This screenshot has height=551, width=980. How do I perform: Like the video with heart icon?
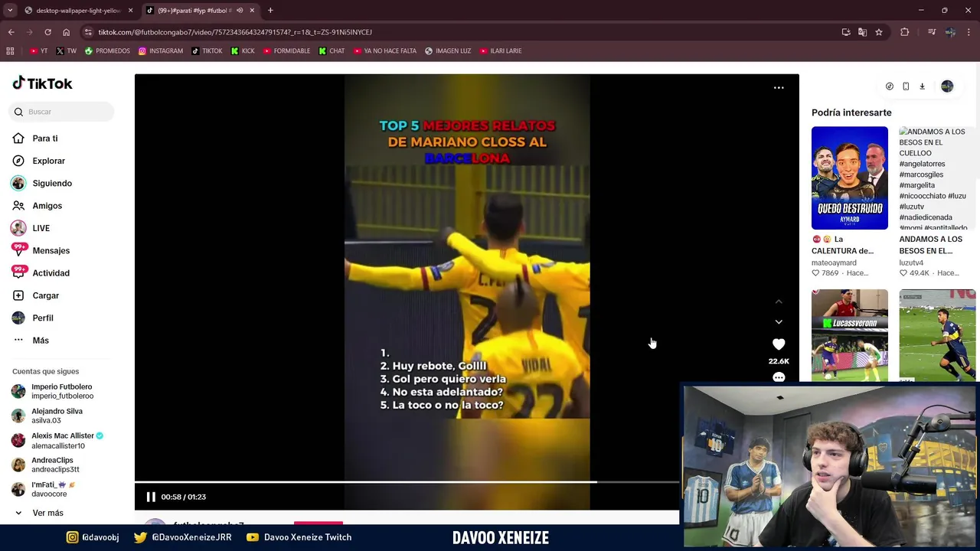tap(779, 344)
